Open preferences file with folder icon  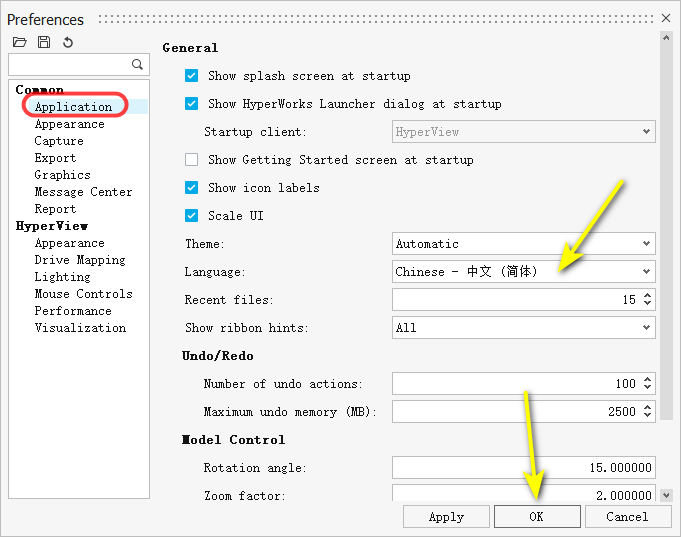tap(20, 42)
